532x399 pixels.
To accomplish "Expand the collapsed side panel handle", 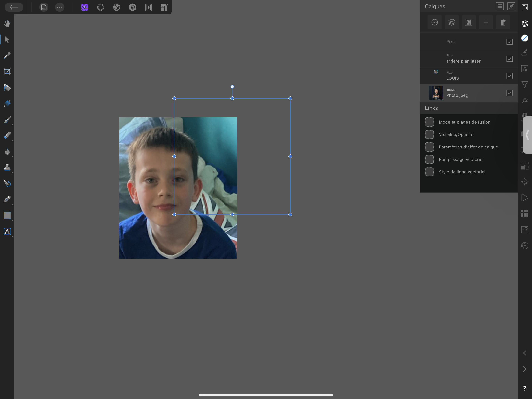I will 527,135.
